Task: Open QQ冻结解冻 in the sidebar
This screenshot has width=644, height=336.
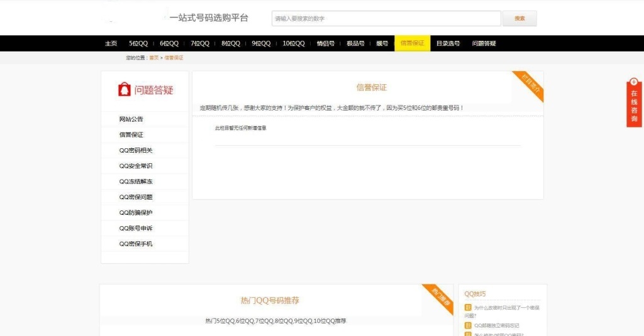Action: (136, 182)
